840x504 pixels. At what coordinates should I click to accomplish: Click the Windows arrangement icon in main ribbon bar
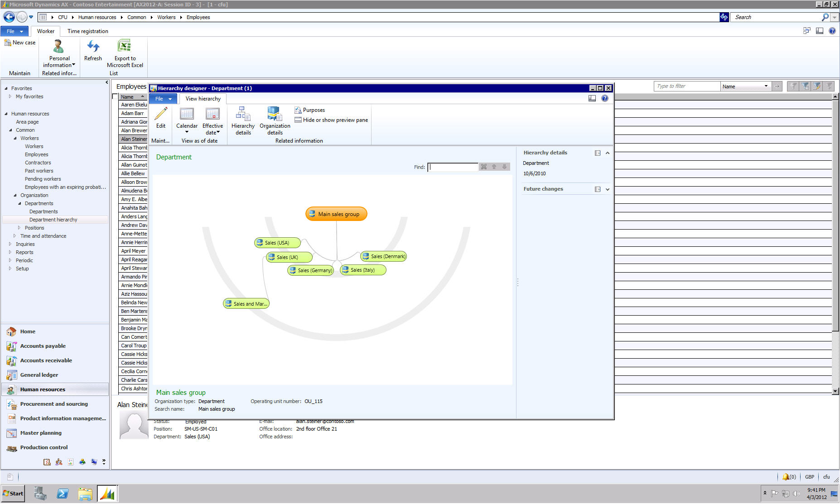[x=806, y=31]
